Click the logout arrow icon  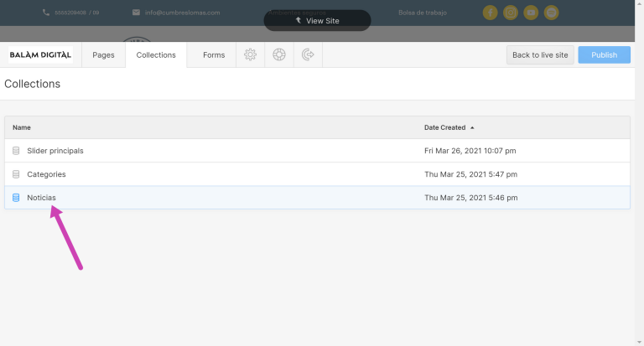[308, 54]
